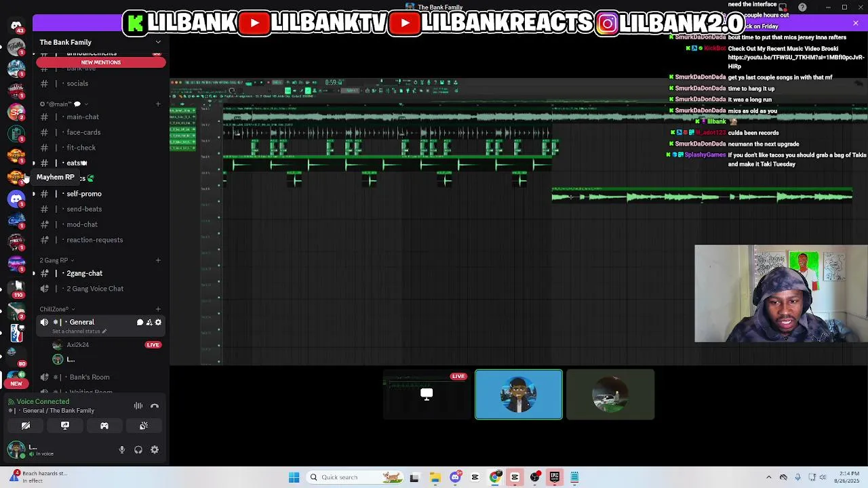The height and width of the screenshot is (488, 868).
Task: Open File Explorer from taskbar
Action: 435,477
